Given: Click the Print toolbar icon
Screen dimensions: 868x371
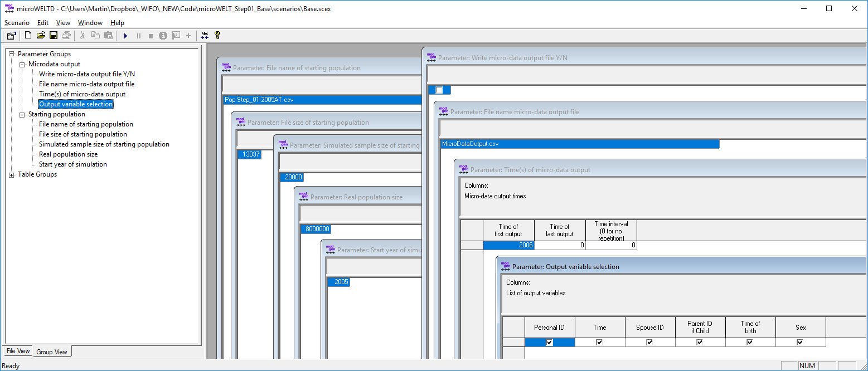Looking at the screenshot, I should click(x=66, y=36).
